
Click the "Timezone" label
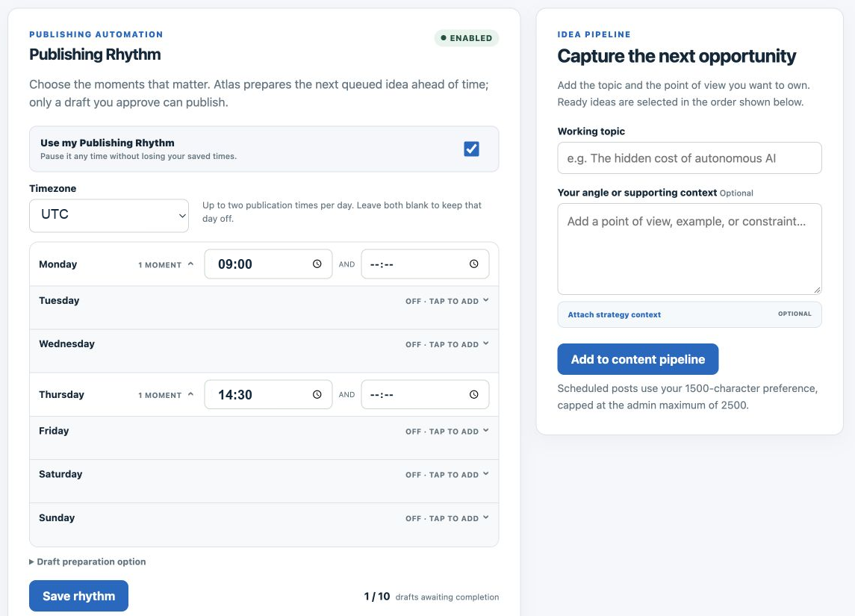pyautogui.click(x=53, y=189)
